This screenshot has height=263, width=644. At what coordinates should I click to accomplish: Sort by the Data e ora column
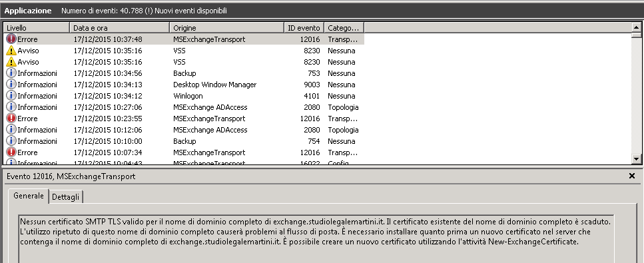119,28
